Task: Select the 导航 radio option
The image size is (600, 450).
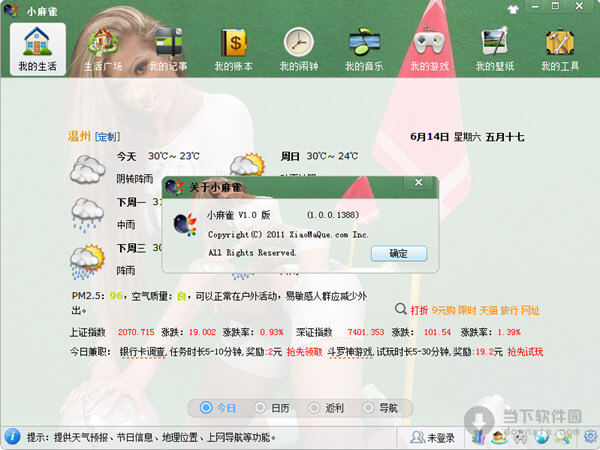Action: pos(380,408)
